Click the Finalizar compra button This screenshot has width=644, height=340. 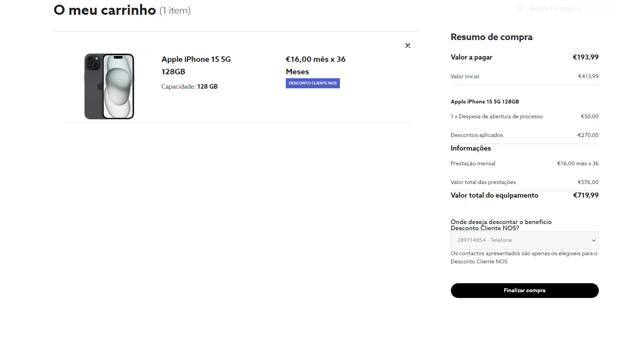click(524, 291)
